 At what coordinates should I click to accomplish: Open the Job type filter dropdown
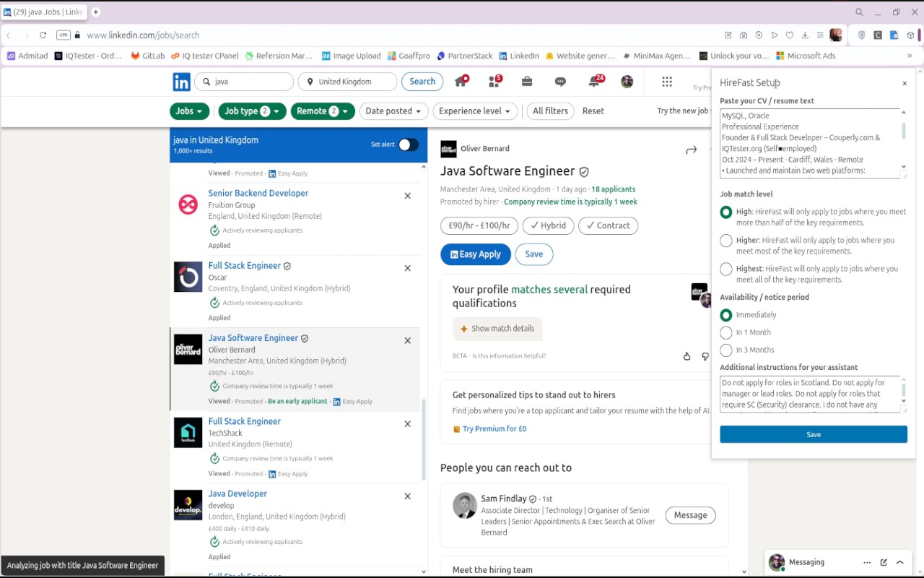pos(253,111)
